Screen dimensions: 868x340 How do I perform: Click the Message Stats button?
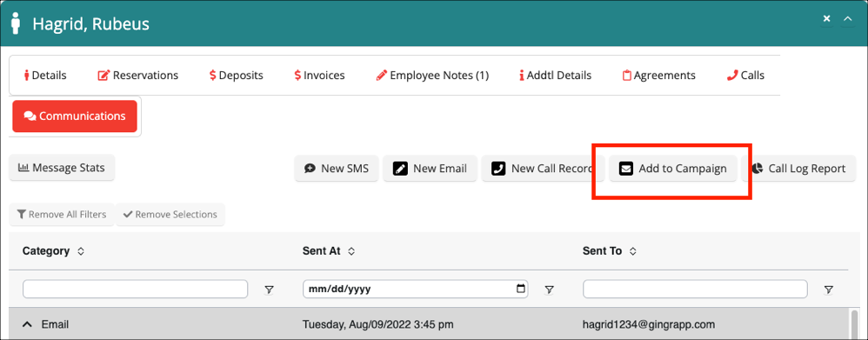point(62,168)
